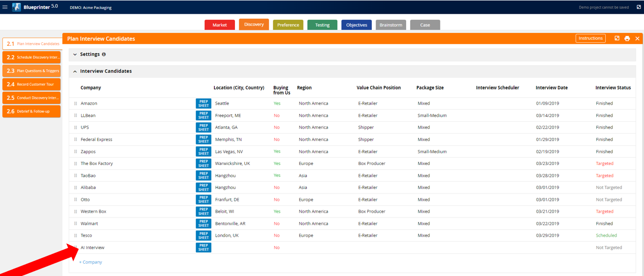Switch to the Brainstorm tab
The image size is (644, 276).
coord(391,25)
